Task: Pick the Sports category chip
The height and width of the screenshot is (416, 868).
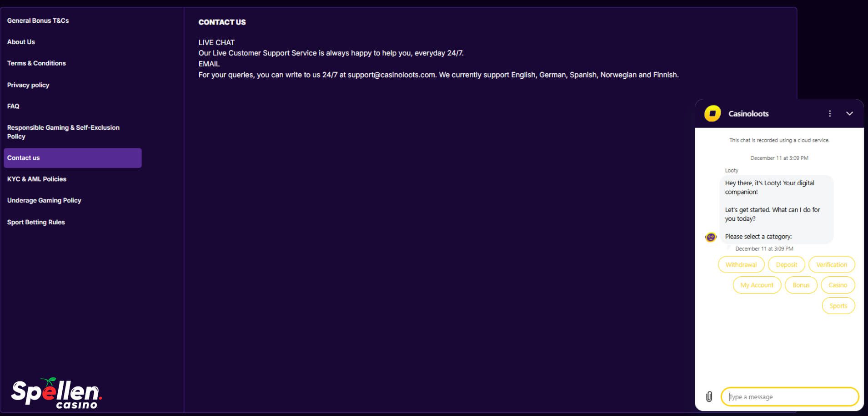Action: click(x=838, y=306)
